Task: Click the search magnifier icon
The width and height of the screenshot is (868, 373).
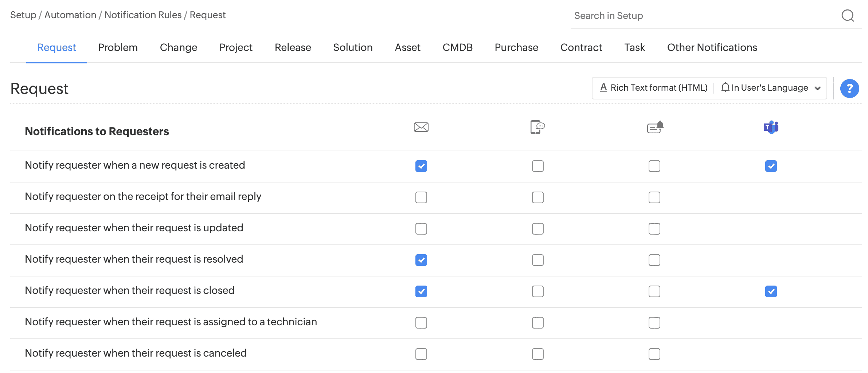Action: (x=848, y=16)
